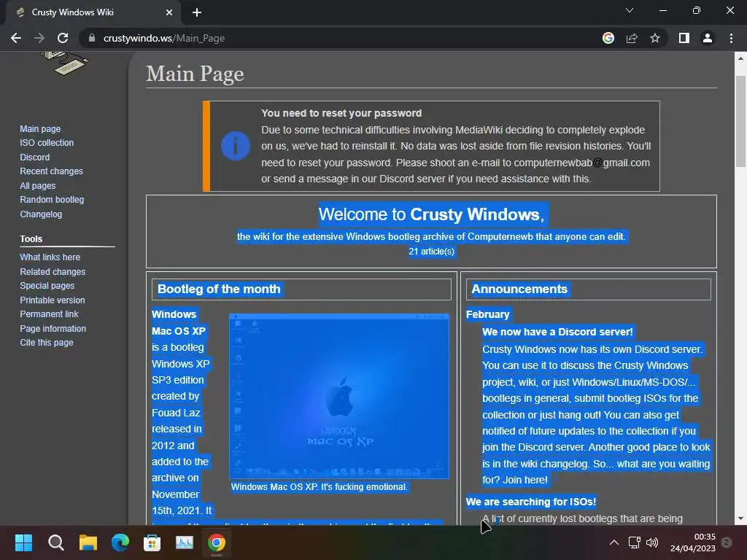
Task: Open the Changelog sidebar link
Action: [41, 214]
